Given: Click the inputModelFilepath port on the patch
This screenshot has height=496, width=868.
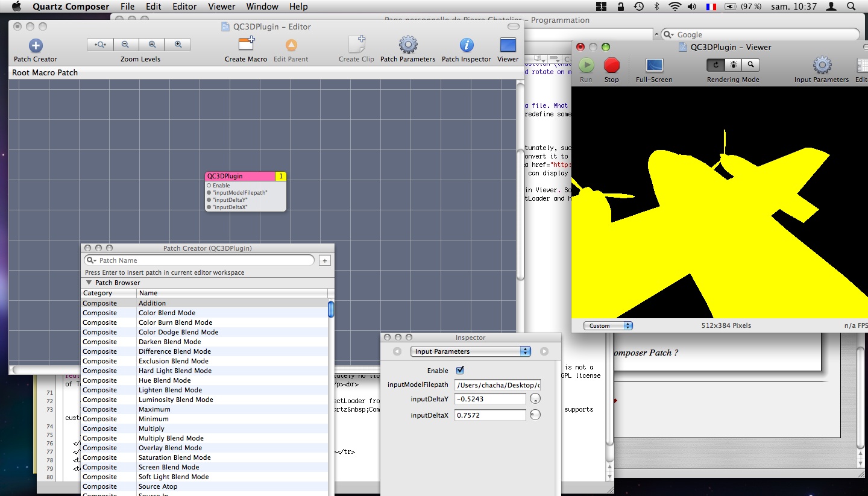Looking at the screenshot, I should pos(209,193).
